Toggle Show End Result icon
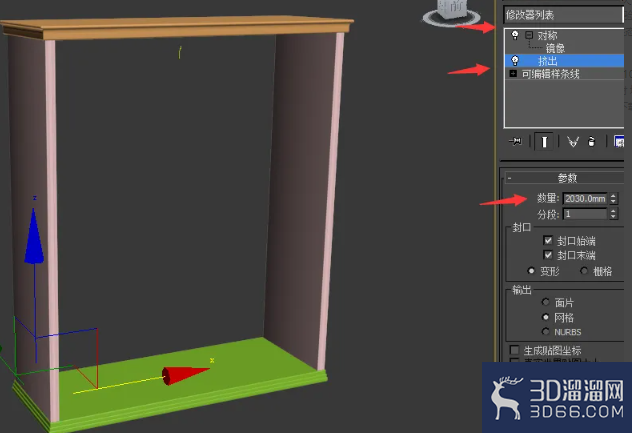632x433 pixels. point(544,142)
